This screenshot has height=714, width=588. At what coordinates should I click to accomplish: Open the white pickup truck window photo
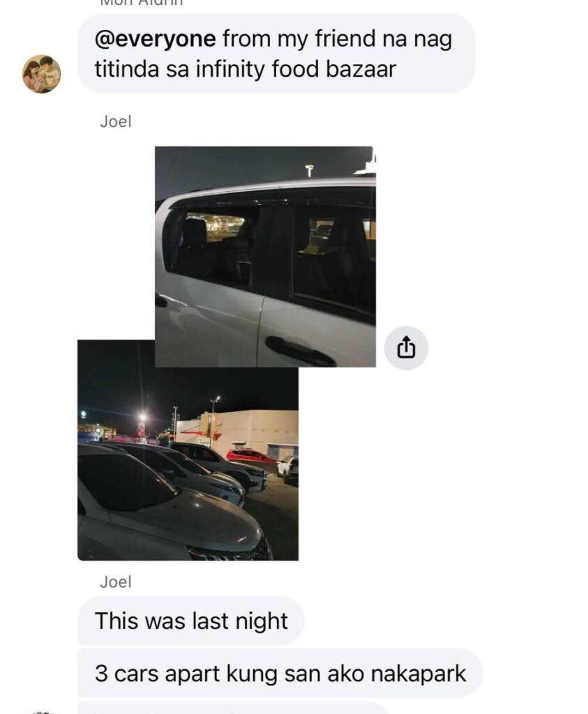coord(265,257)
